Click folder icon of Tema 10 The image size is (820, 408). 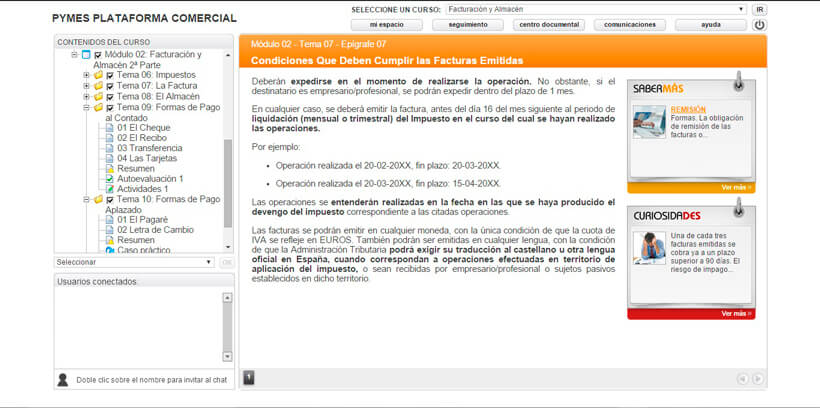coord(98,199)
